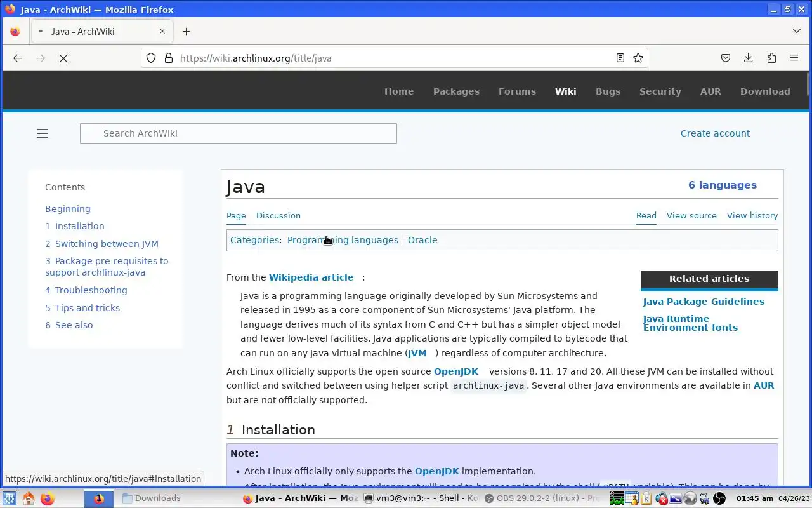Open Forums from the navigation bar

[517, 91]
